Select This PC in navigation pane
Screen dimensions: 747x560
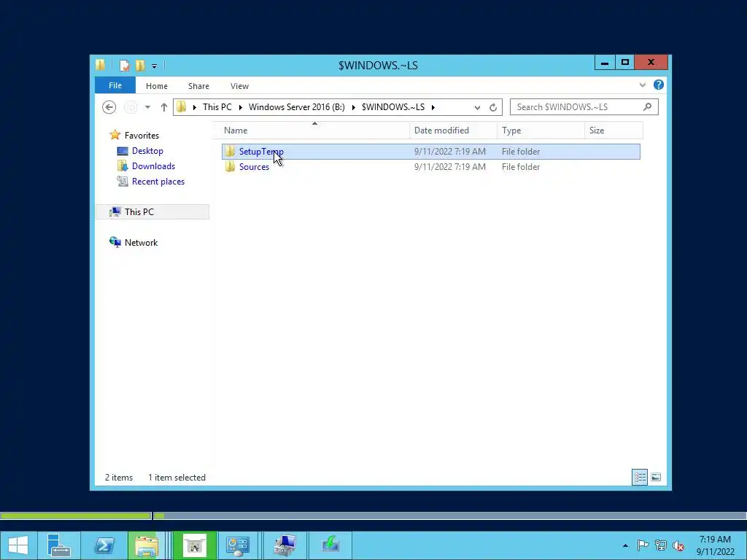tap(152, 212)
